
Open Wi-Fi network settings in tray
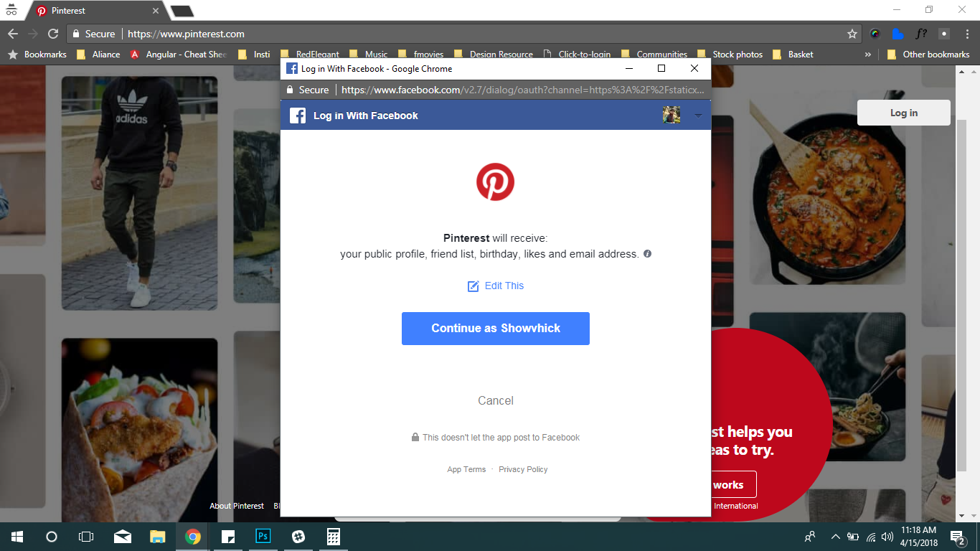(870, 537)
